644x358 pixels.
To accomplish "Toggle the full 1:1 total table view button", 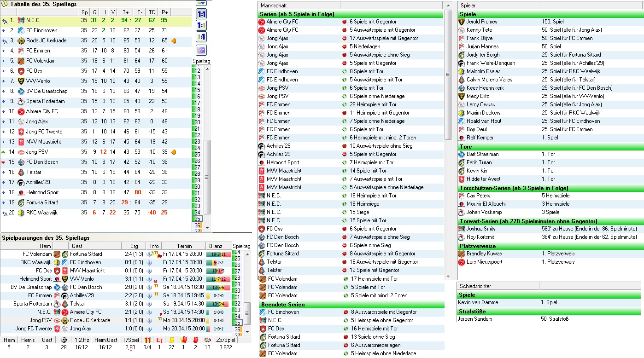I will point(201,14).
